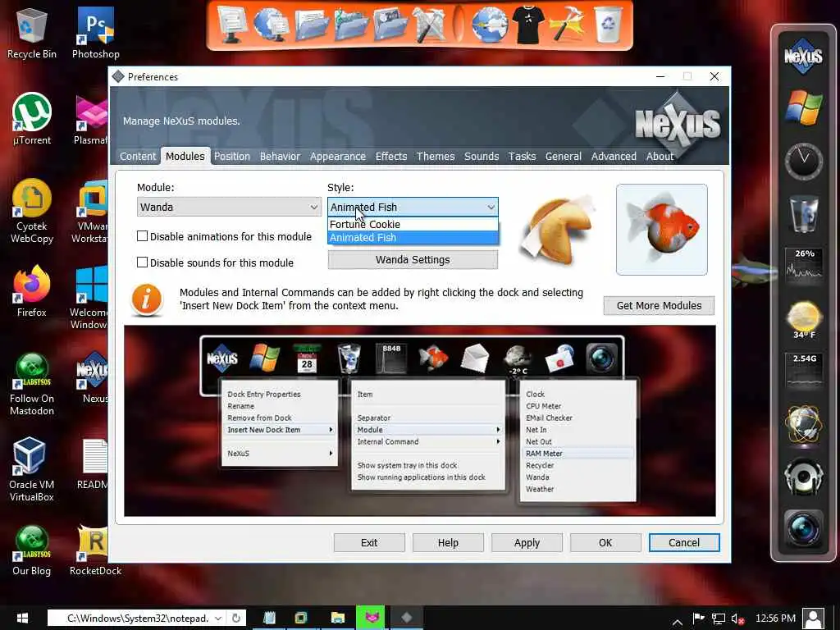This screenshot has height=630, width=840.
Task: Open the Windows Start menu
Action: (22, 619)
